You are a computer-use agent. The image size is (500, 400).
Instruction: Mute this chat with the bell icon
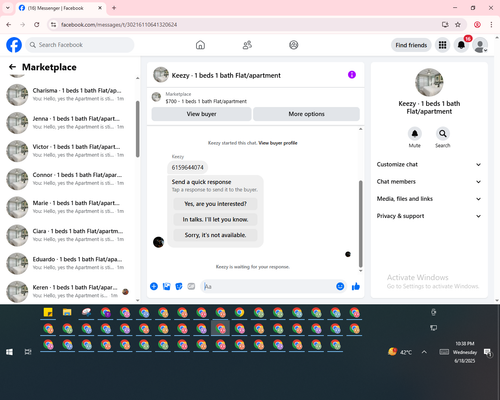click(x=415, y=134)
